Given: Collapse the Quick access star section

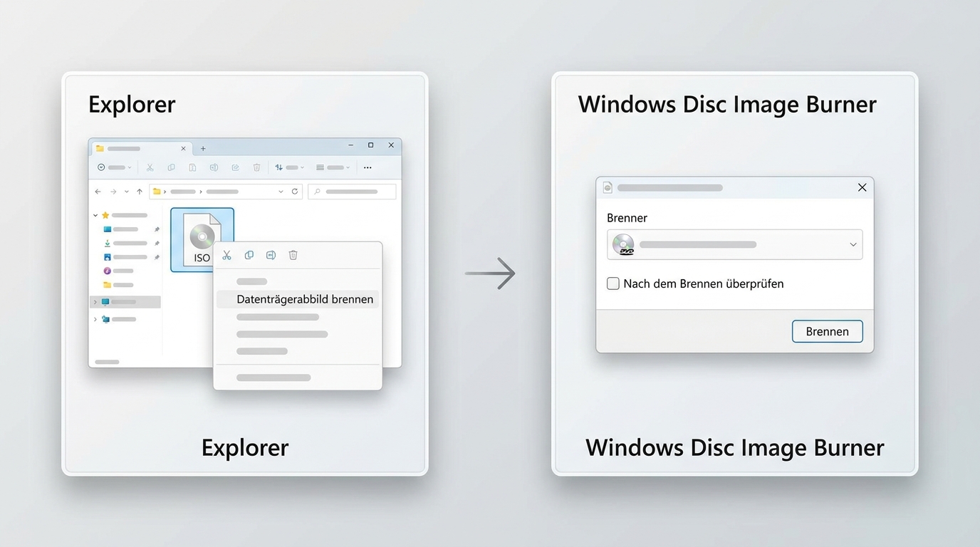Looking at the screenshot, I should tap(95, 214).
